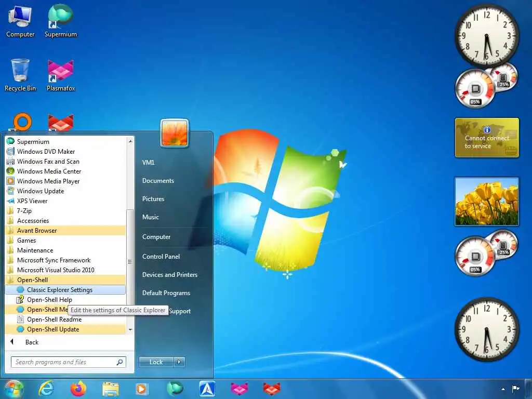Open the Recycle Bin on the desktop
532x399 pixels.
click(x=20, y=75)
